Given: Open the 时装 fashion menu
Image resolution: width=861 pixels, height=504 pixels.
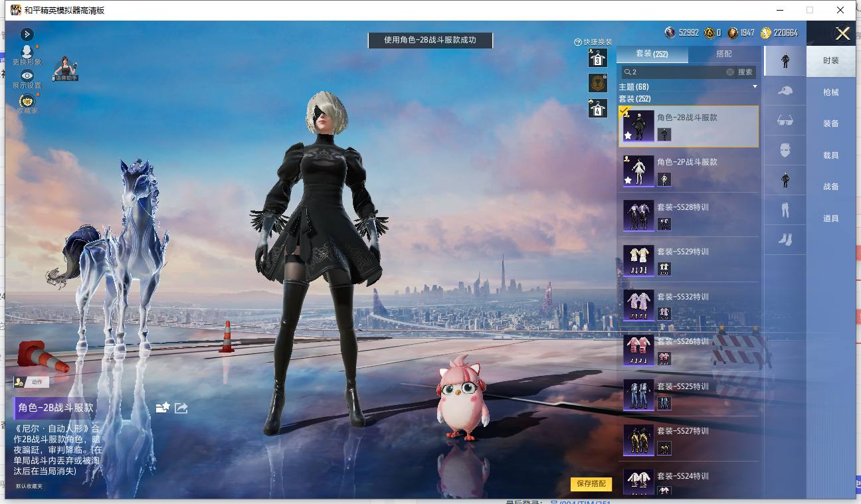Looking at the screenshot, I should tap(831, 60).
